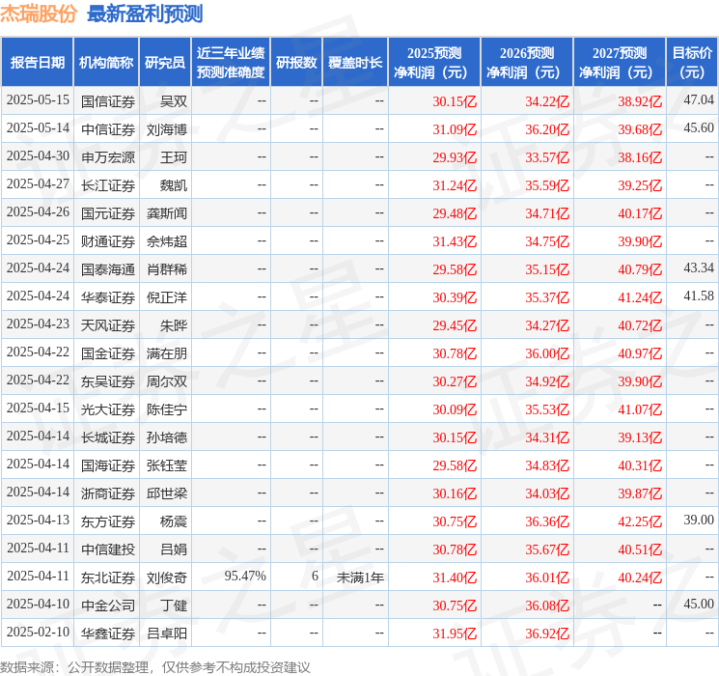Click target price 47.04

tap(698, 100)
